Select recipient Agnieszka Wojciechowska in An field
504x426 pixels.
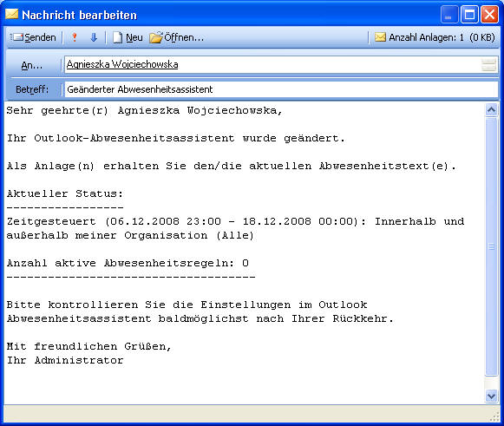click(122, 64)
